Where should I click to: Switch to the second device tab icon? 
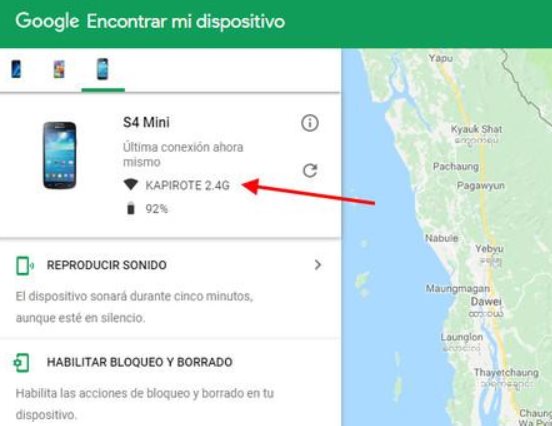coord(59,69)
